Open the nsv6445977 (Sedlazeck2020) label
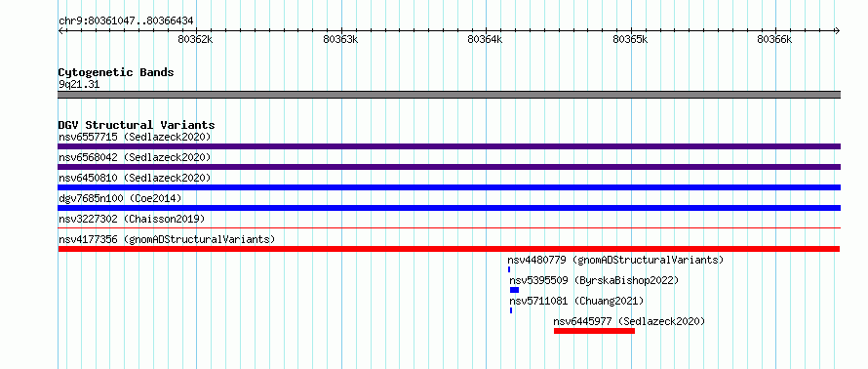 coord(629,321)
